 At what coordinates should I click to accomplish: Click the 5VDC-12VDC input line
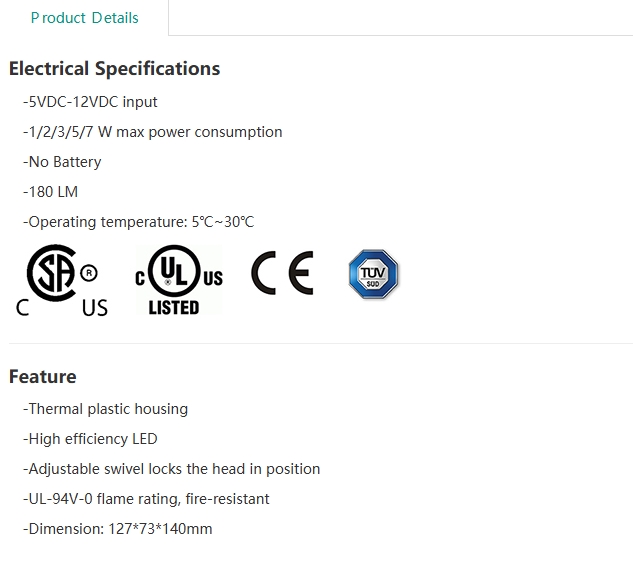tap(90, 102)
